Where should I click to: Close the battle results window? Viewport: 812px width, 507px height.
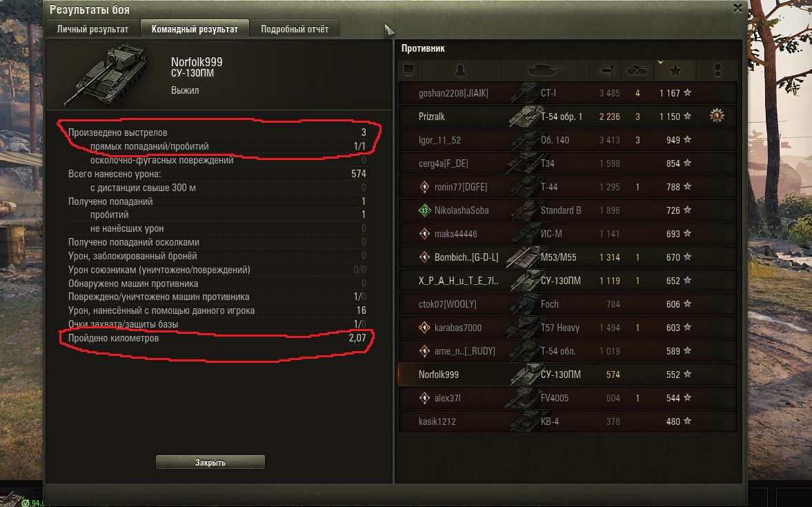click(738, 8)
